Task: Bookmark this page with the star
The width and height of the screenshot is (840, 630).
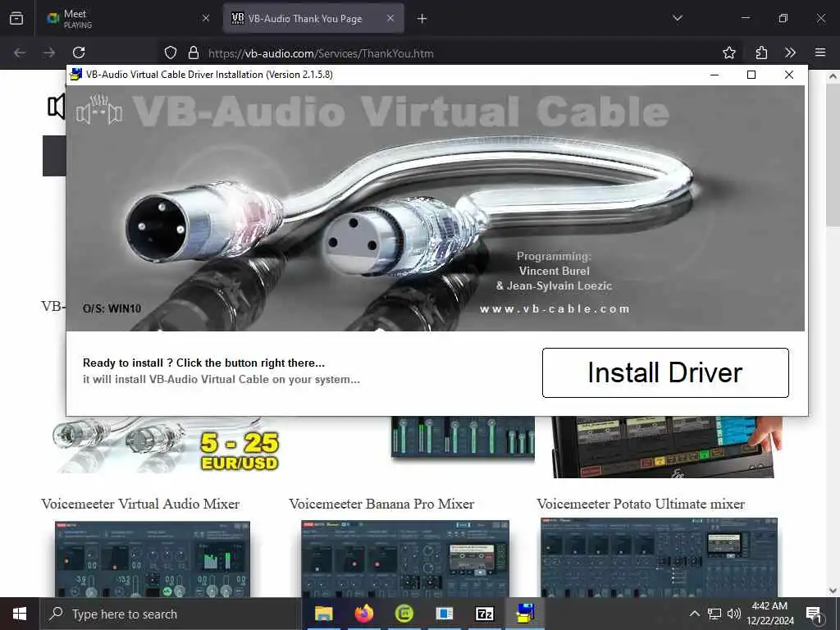Action: point(729,52)
